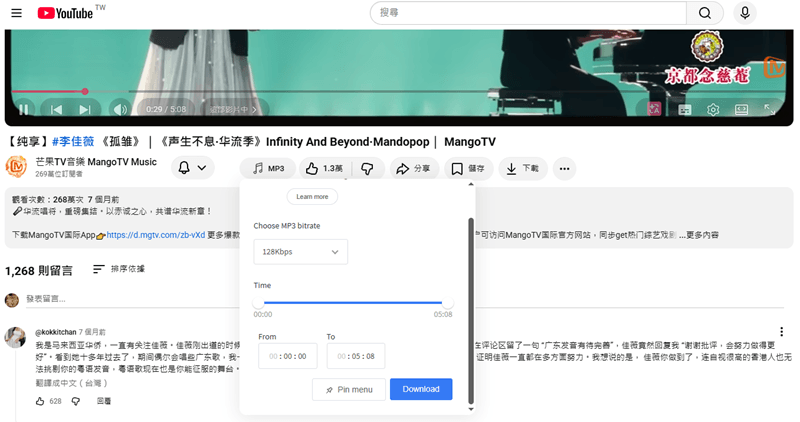800x422 pixels.
Task: Click the MP3 popup scrollbar thumb
Action: tap(471, 310)
